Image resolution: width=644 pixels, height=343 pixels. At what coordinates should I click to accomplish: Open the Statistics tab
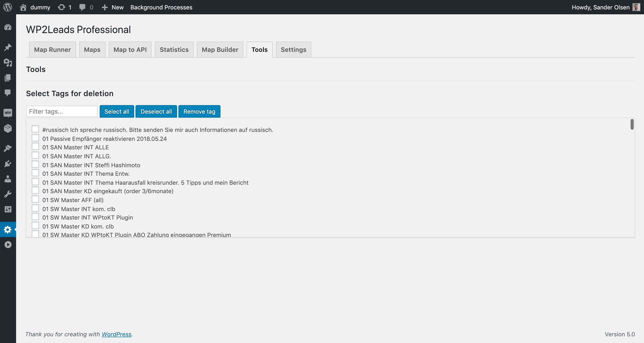pyautogui.click(x=174, y=49)
